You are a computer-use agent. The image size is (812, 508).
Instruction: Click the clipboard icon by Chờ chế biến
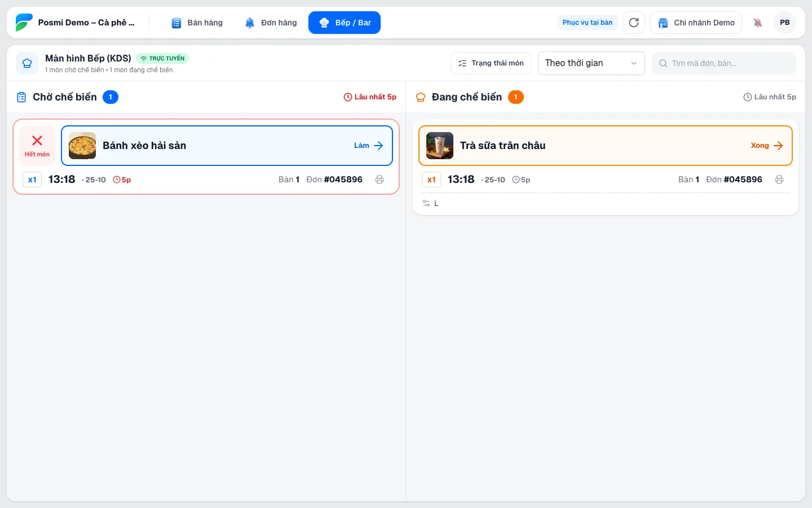tap(21, 97)
